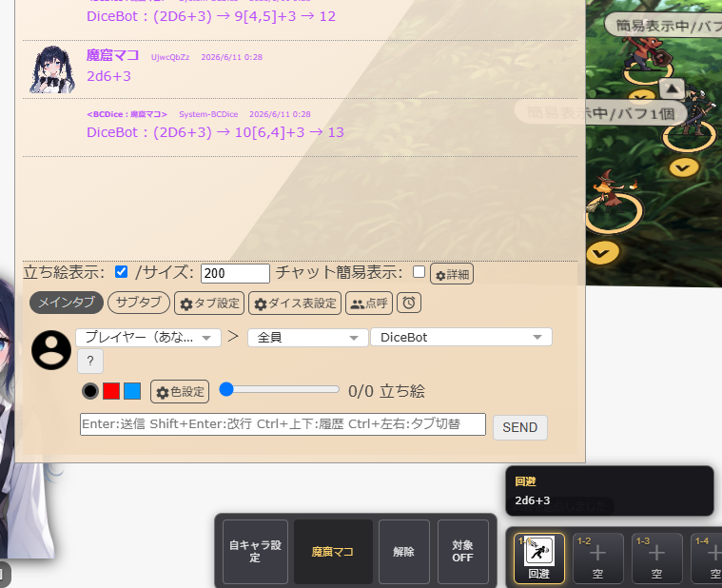Add an action to empty slot 1-4
722x588 pixels.
point(708,559)
